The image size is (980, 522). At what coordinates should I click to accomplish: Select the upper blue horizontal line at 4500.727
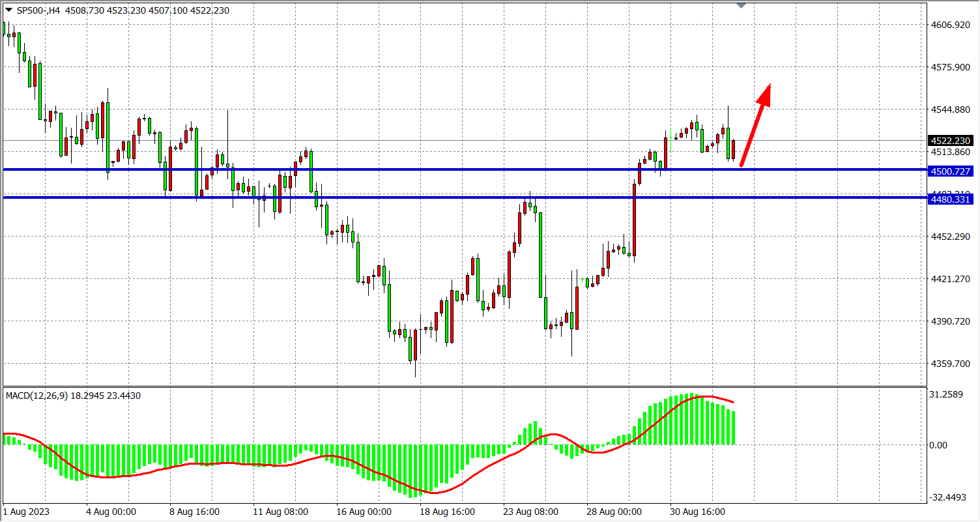tap(456, 169)
